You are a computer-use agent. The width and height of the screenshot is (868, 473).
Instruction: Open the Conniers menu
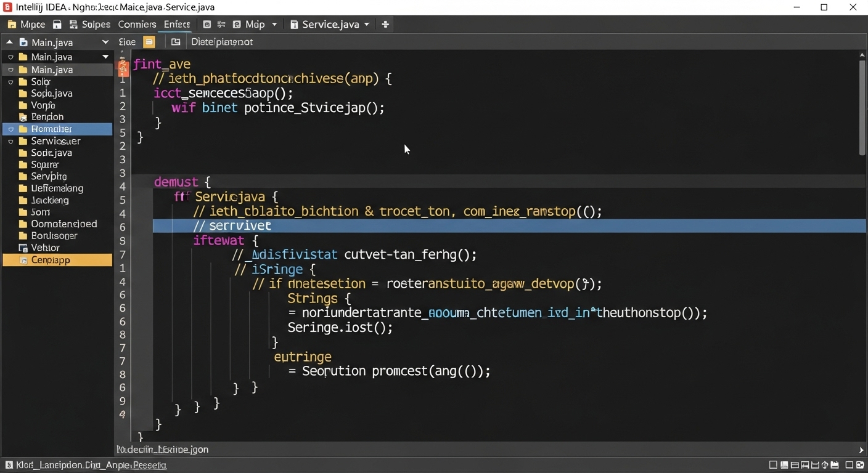point(137,25)
